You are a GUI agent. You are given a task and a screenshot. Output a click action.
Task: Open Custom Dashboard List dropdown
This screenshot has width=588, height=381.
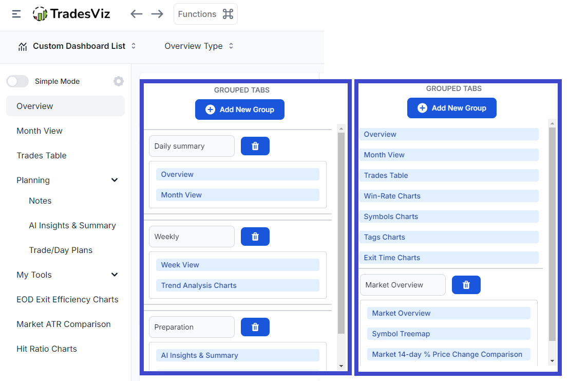[x=77, y=46]
